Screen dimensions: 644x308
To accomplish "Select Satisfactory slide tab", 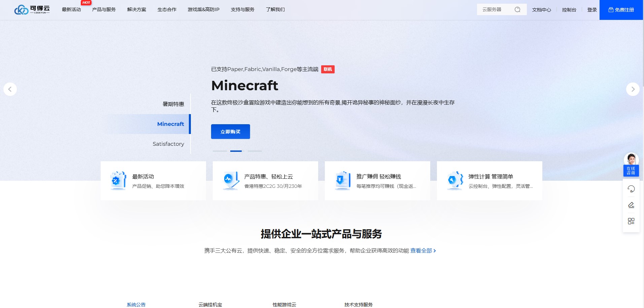I will 168,144.
